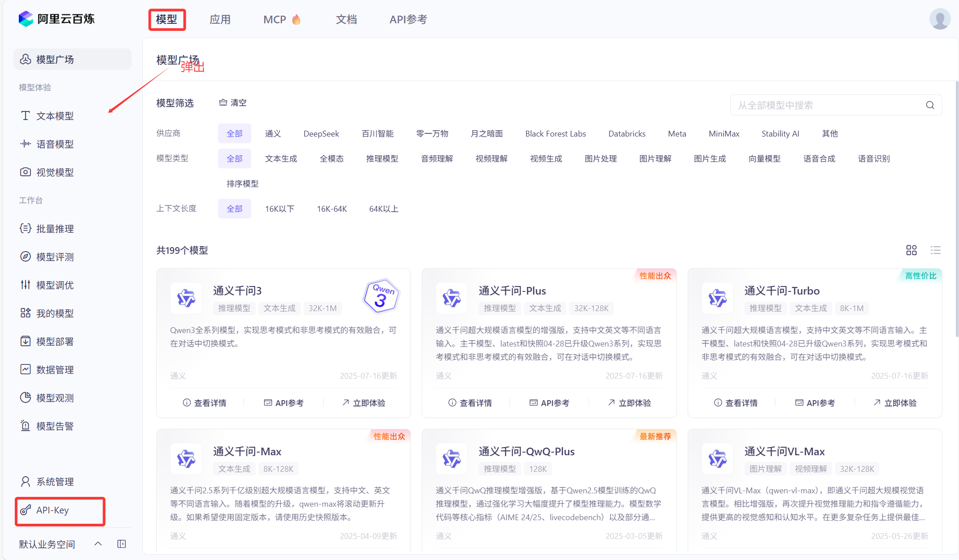Viewport: 959px width, 560px height.
Task: Select the MCP top tab
Action: click(282, 19)
